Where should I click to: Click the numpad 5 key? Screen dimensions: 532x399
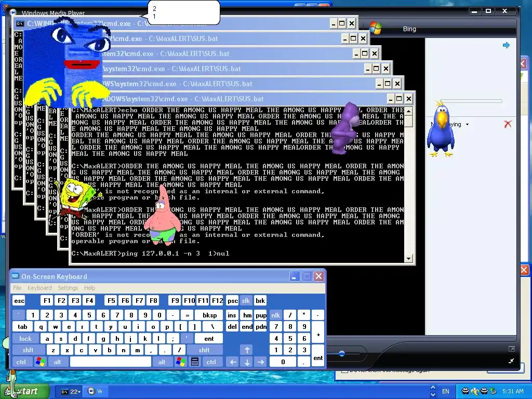click(290, 338)
